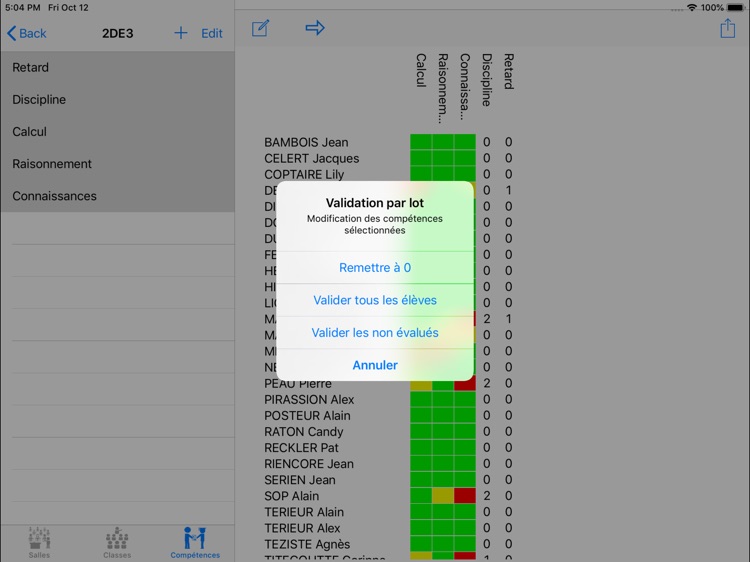Select student SOP Alain
The width and height of the screenshot is (750, 562).
pos(292,496)
